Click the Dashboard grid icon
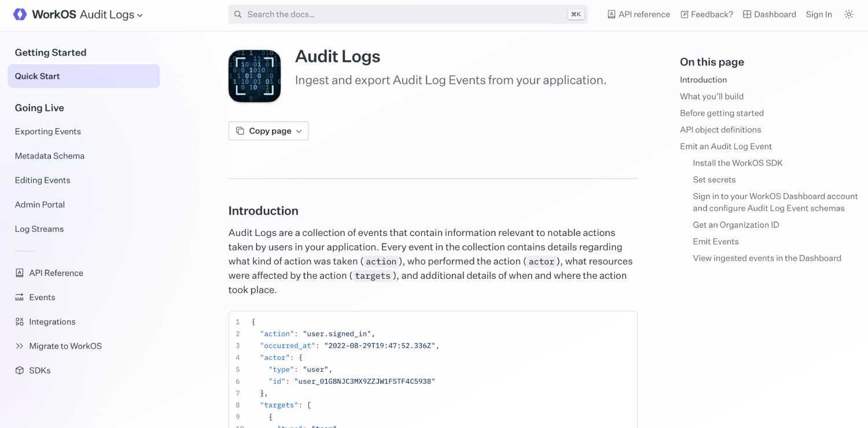The height and width of the screenshot is (428, 868). click(x=747, y=14)
